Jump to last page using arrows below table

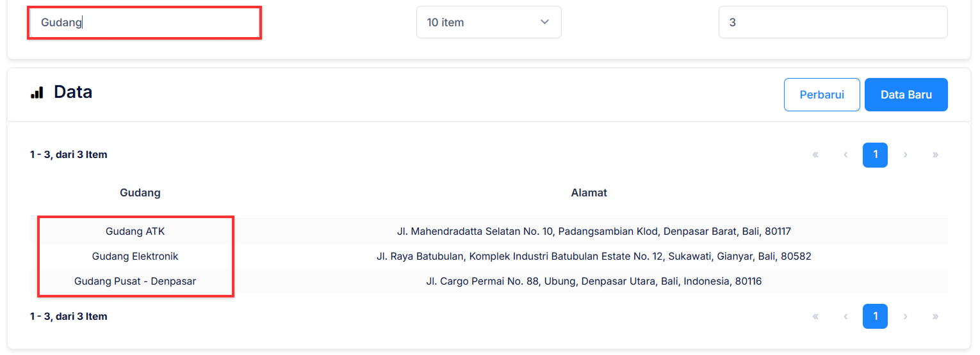click(x=935, y=316)
